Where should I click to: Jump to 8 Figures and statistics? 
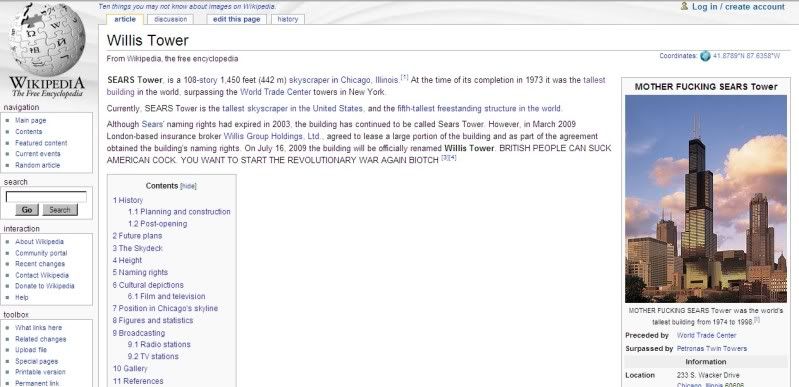pos(153,320)
